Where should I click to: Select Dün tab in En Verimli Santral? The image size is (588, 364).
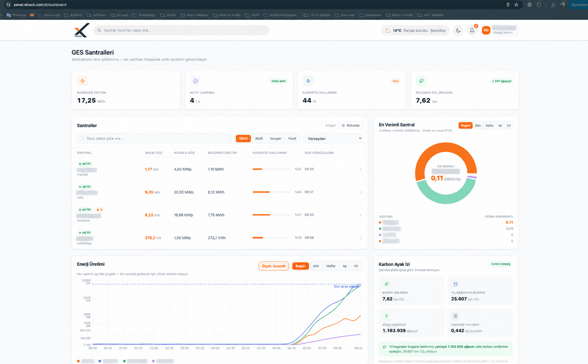pyautogui.click(x=478, y=125)
